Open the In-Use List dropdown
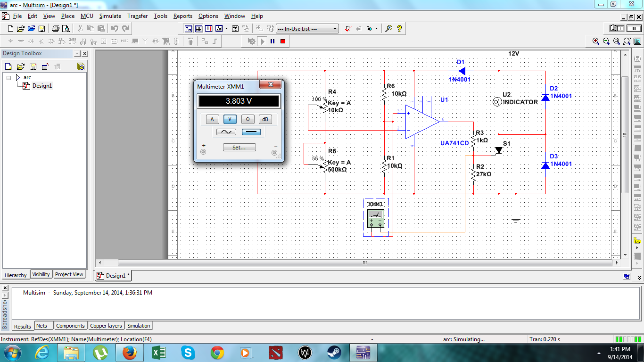The width and height of the screenshot is (644, 362). coord(307,29)
